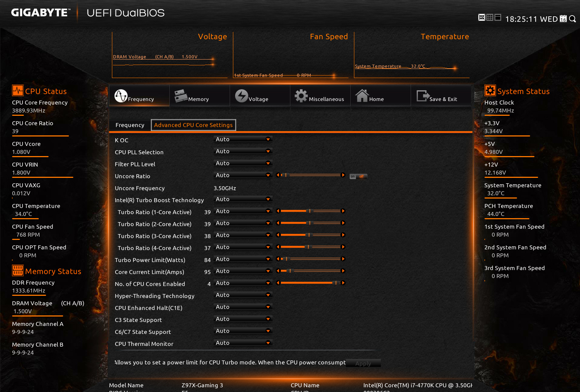Select Advanced CPU Core Settings sub-tab

pyautogui.click(x=193, y=125)
